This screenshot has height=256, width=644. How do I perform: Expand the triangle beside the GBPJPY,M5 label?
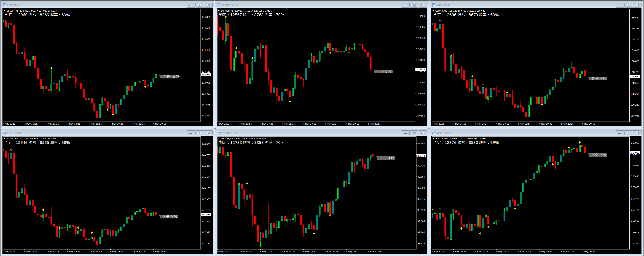(433, 11)
